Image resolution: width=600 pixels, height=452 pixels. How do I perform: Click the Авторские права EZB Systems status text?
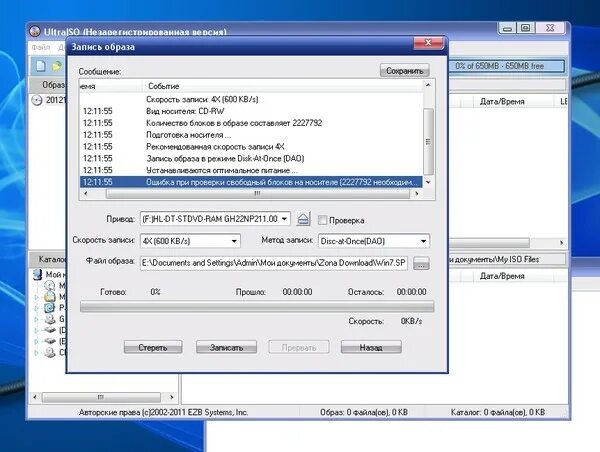click(163, 412)
